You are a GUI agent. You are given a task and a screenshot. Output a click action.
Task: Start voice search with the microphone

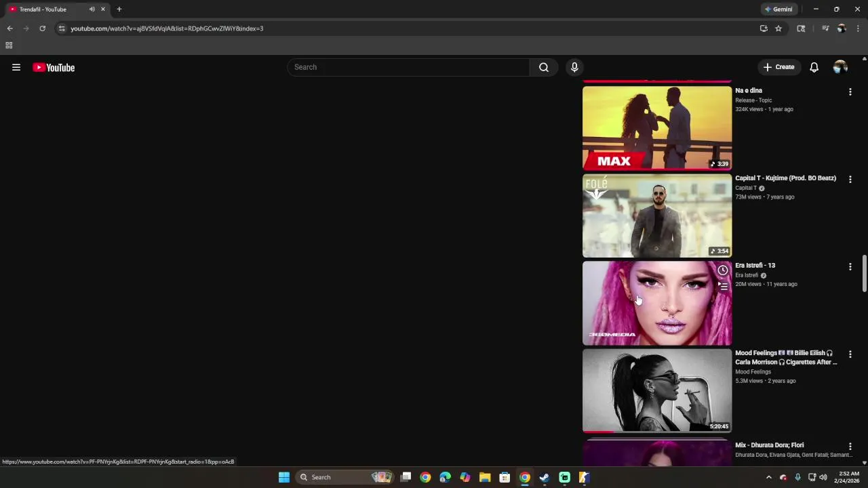(x=574, y=67)
